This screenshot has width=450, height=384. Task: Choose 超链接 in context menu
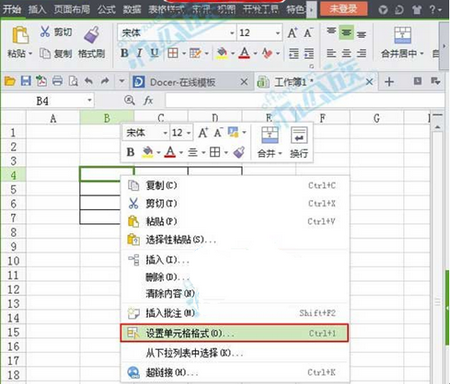click(x=235, y=372)
